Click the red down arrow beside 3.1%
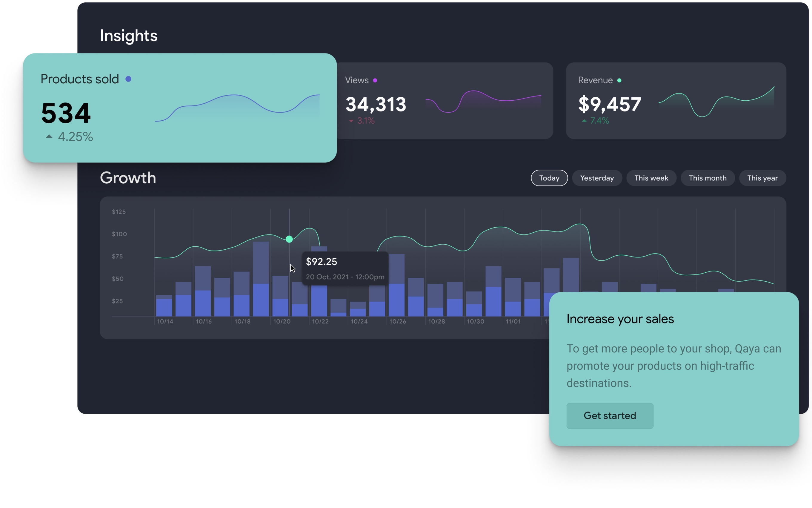This screenshot has height=508, width=812. (351, 121)
